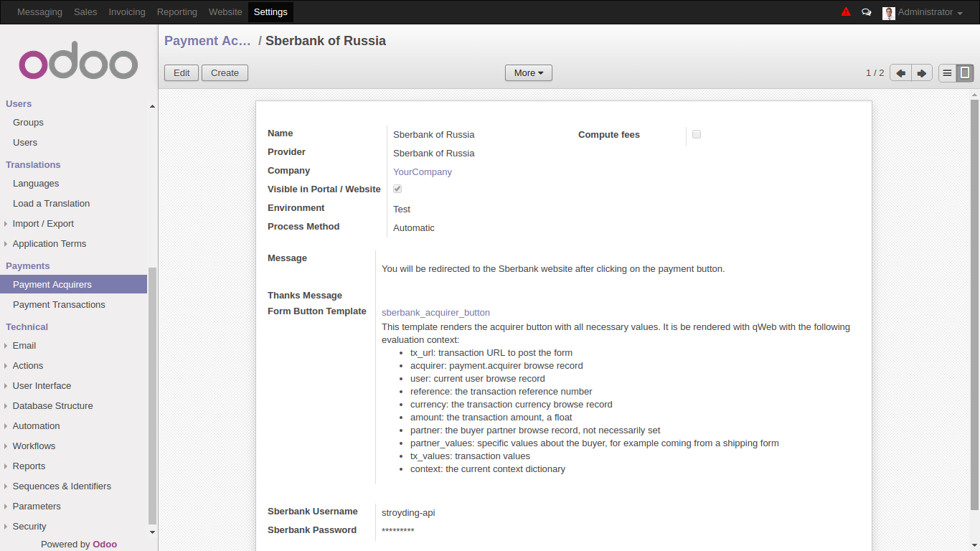Click the Administrator avatar picture

coord(888,13)
